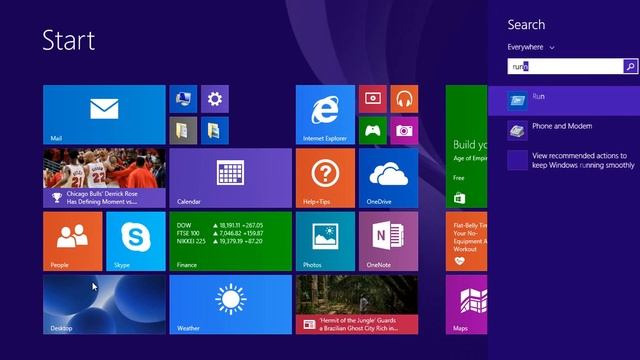The width and height of the screenshot is (640, 360).
Task: Open the Xbox Games controller tile
Action: pyautogui.click(x=373, y=131)
